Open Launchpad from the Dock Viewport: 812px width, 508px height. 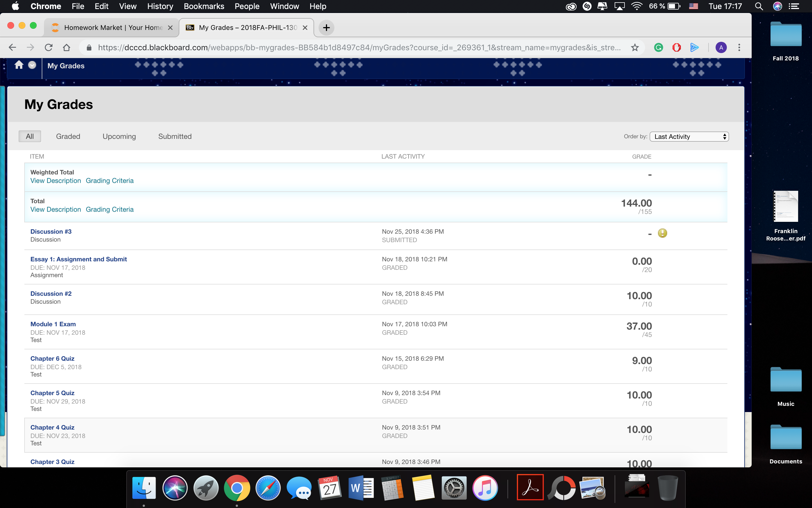pos(206,488)
